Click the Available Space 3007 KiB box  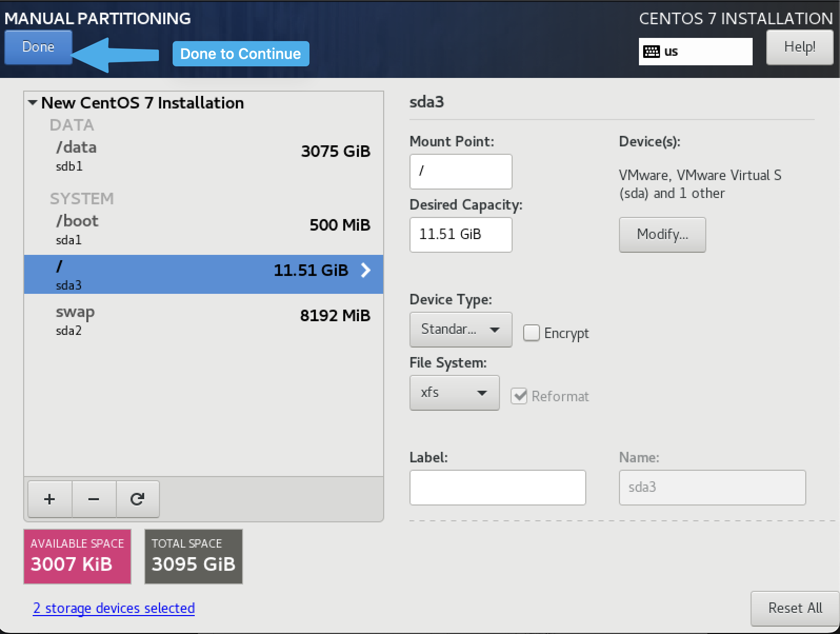point(77,557)
